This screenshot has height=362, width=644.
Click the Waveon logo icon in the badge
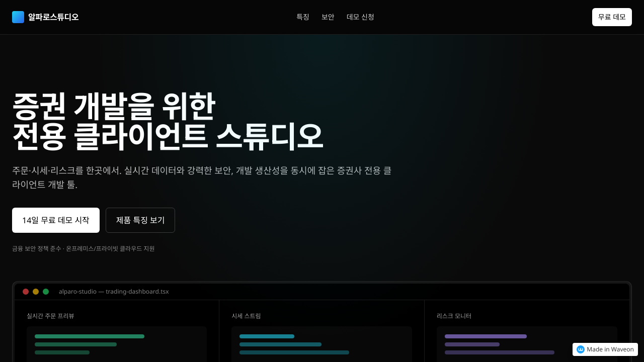[x=581, y=349]
